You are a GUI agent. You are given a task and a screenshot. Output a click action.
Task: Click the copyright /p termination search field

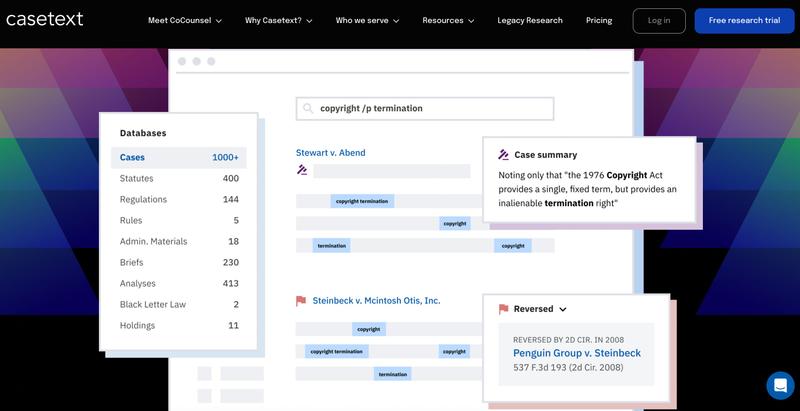[x=425, y=109]
